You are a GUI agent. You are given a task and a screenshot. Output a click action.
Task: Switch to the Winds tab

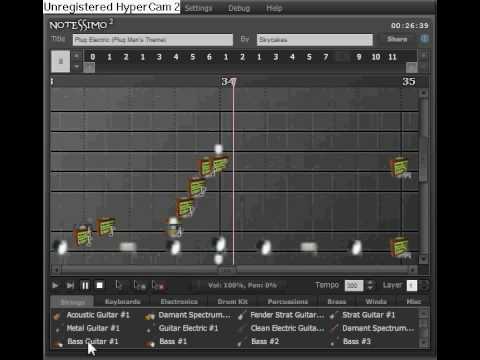pos(376,302)
